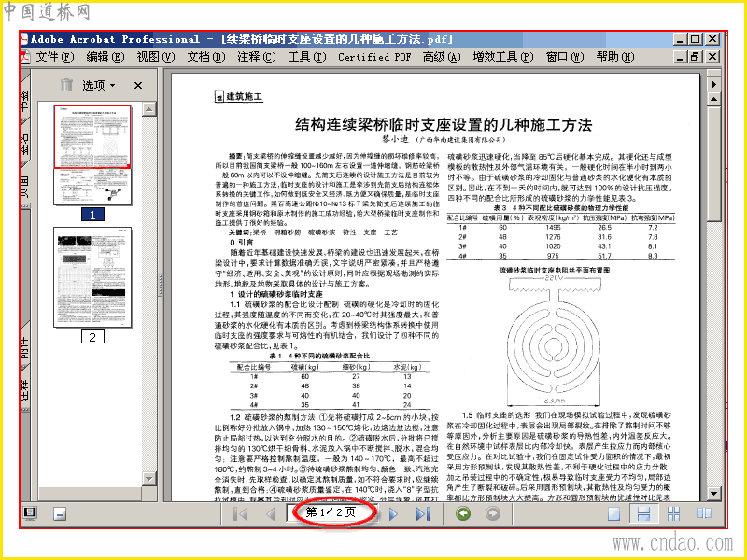Go to the first page arrow icon
747x560 pixels.
point(241,514)
